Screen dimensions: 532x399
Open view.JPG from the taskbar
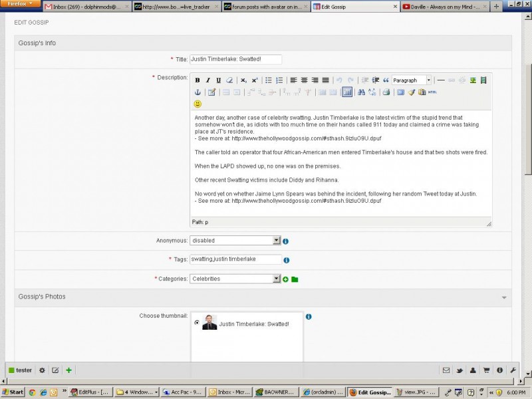point(417,392)
